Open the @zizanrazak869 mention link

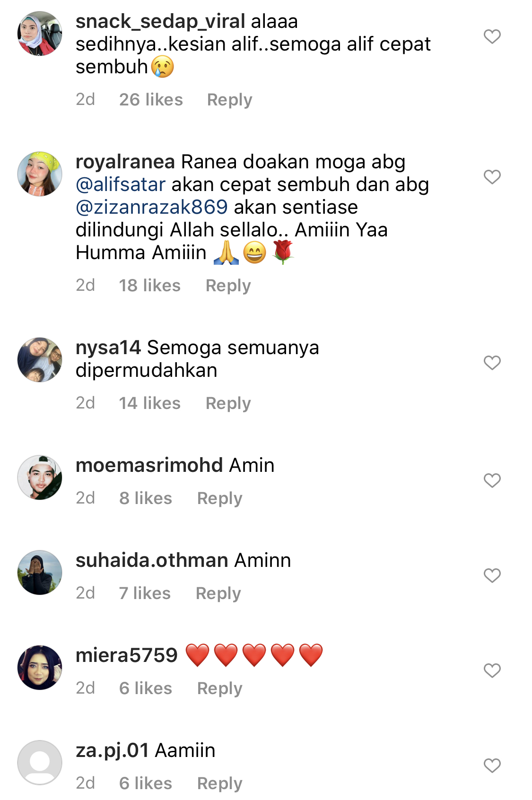(x=152, y=207)
